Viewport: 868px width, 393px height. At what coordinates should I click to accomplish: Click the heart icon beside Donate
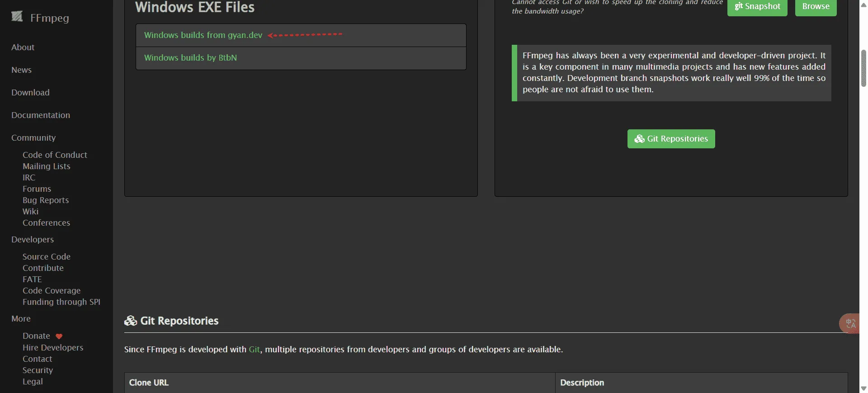59,336
